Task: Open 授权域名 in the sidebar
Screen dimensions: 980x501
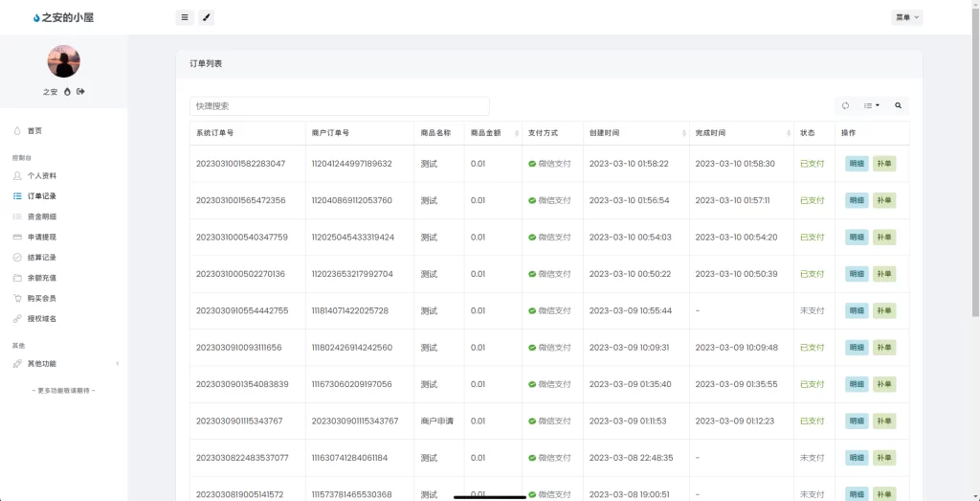Action: click(64, 319)
